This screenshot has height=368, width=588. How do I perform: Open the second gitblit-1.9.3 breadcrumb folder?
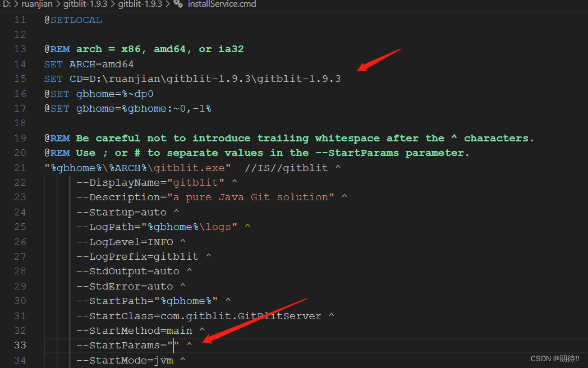pyautogui.click(x=140, y=4)
